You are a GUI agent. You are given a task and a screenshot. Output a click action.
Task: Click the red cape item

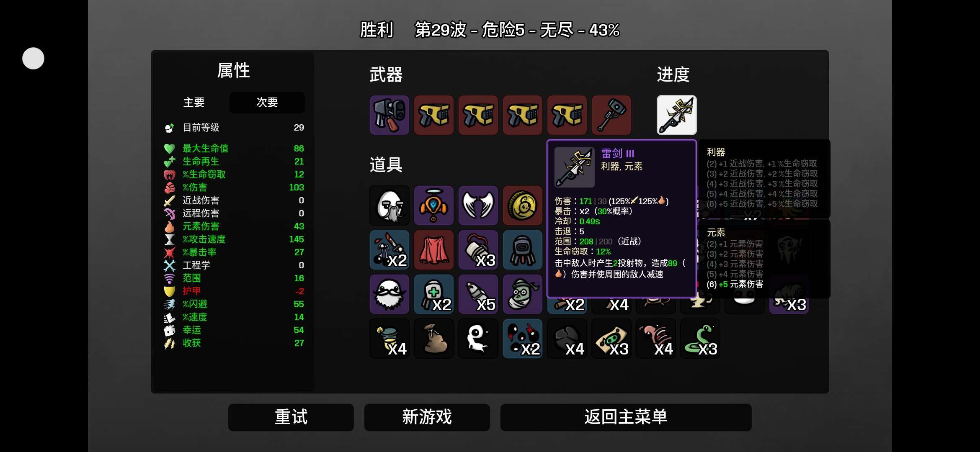pos(433,250)
